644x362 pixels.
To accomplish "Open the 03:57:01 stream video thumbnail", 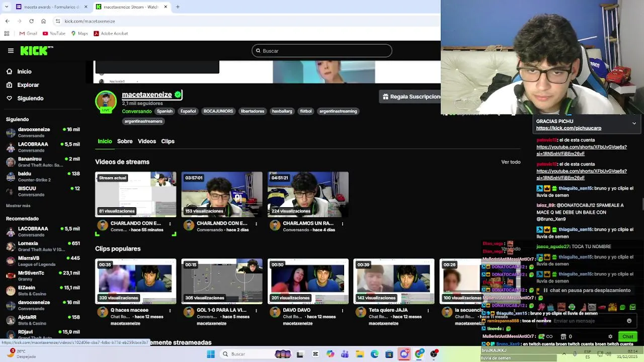I will point(222,194).
